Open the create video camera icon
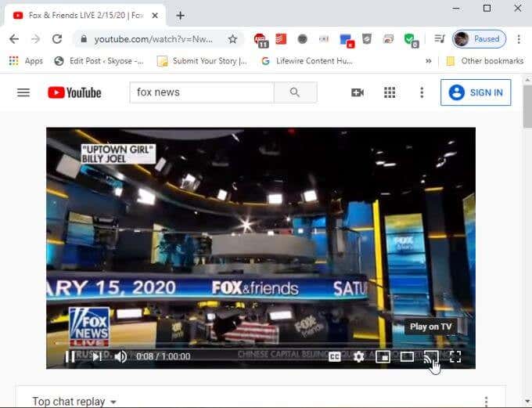 coord(358,92)
